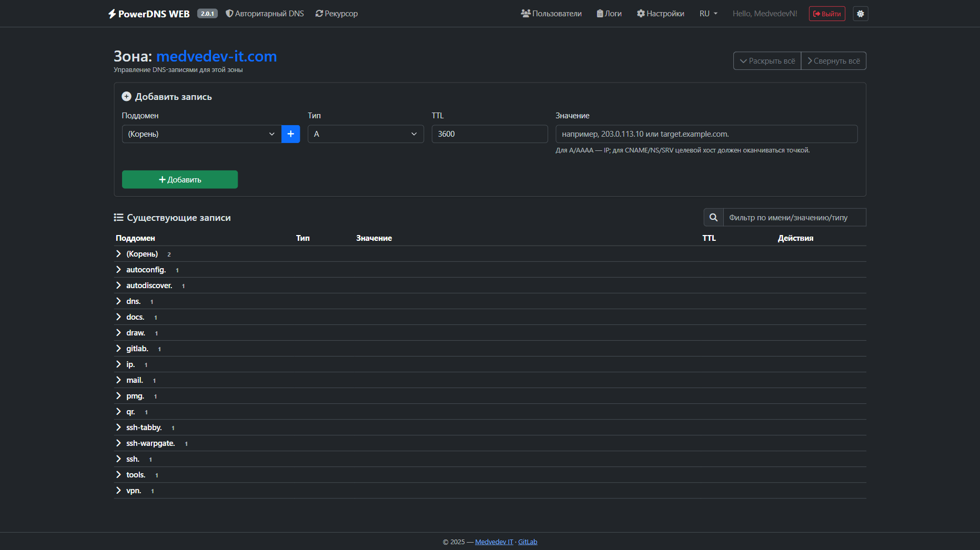The width and height of the screenshot is (980, 550).
Task: Expand the gitlab. record group
Action: coord(137,349)
